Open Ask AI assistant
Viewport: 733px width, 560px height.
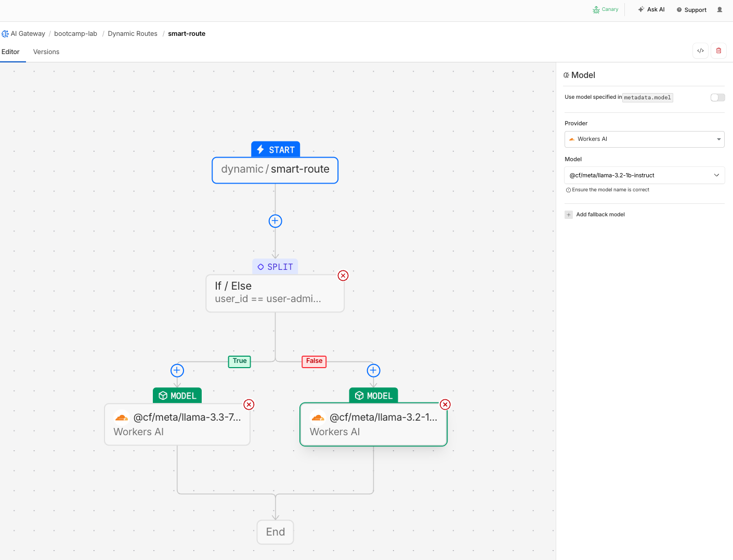click(x=651, y=9)
